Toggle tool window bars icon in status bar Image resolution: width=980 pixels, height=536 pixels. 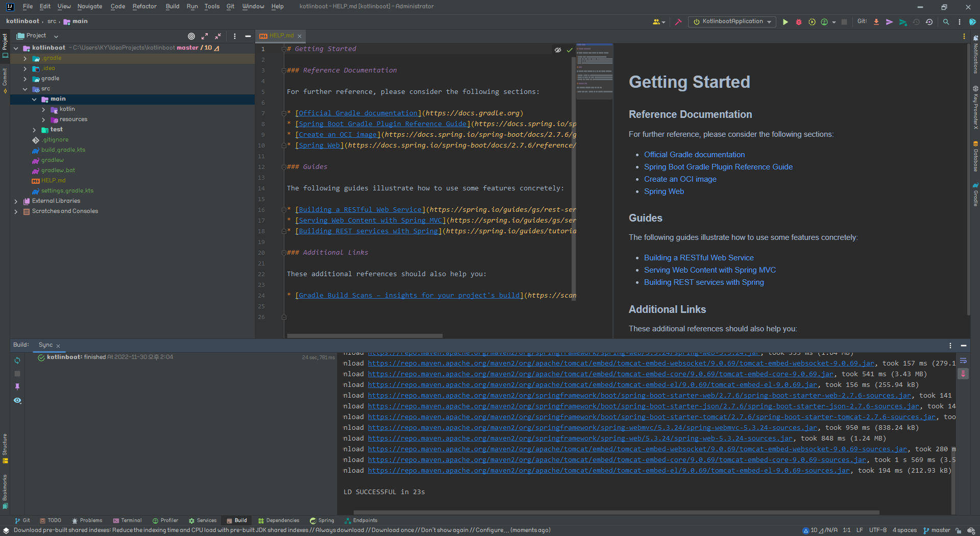point(6,530)
